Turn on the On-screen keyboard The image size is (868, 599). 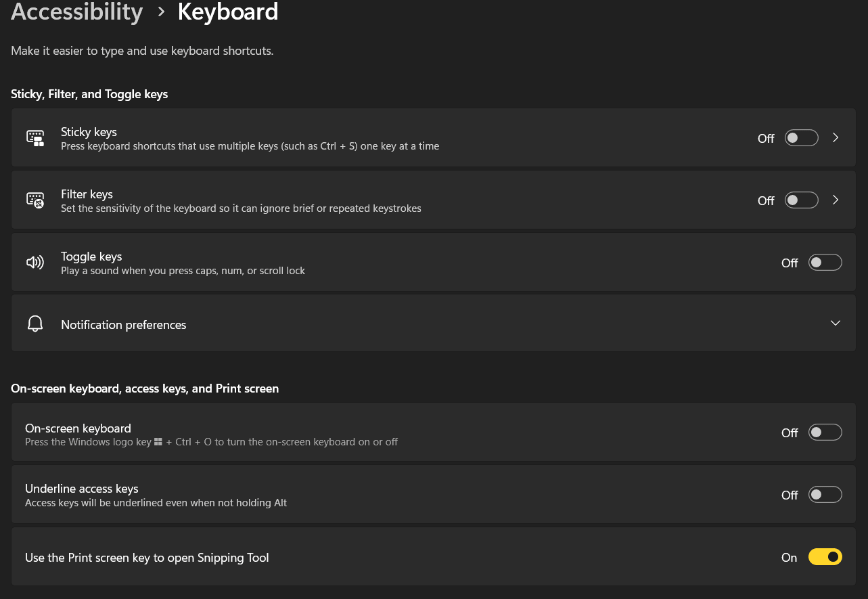pos(825,432)
